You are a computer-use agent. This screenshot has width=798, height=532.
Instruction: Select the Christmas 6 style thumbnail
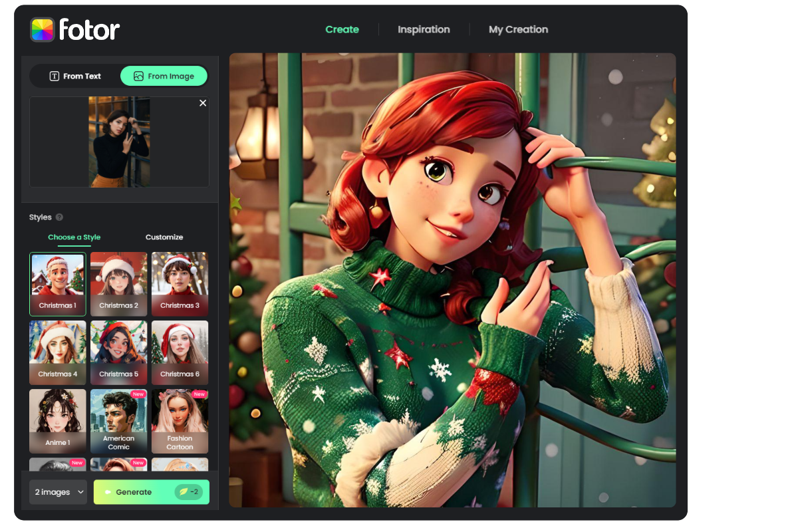[x=180, y=352]
